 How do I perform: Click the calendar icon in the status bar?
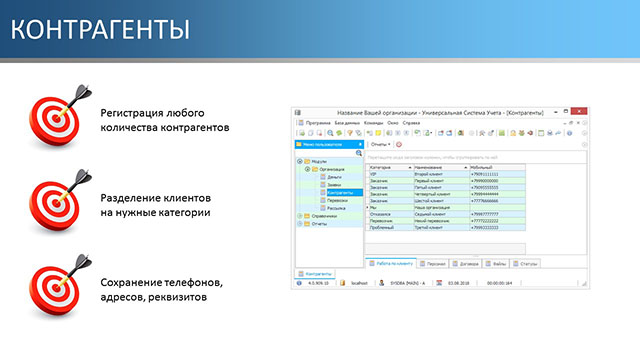[x=439, y=283]
